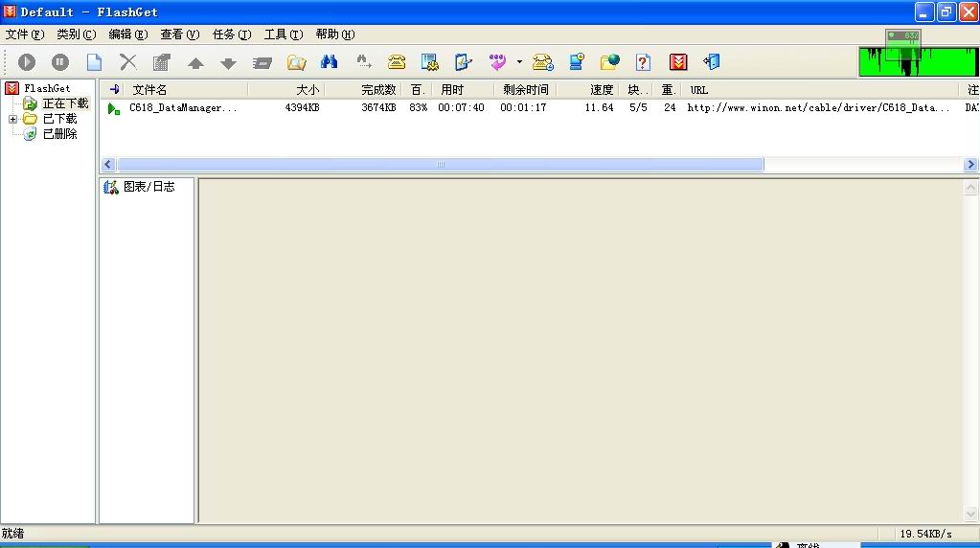Select the 正在下载 category

point(65,103)
